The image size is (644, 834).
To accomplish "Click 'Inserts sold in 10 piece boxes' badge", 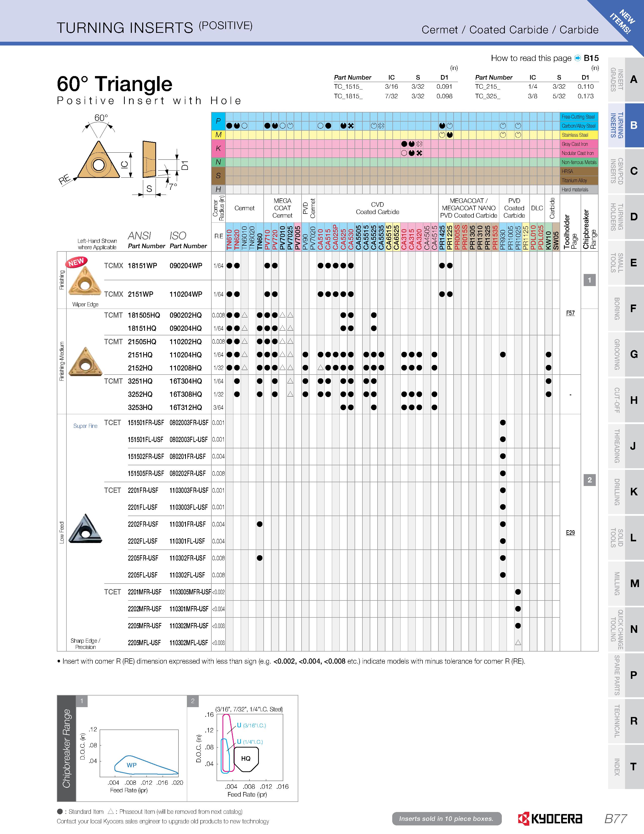I will [446, 819].
